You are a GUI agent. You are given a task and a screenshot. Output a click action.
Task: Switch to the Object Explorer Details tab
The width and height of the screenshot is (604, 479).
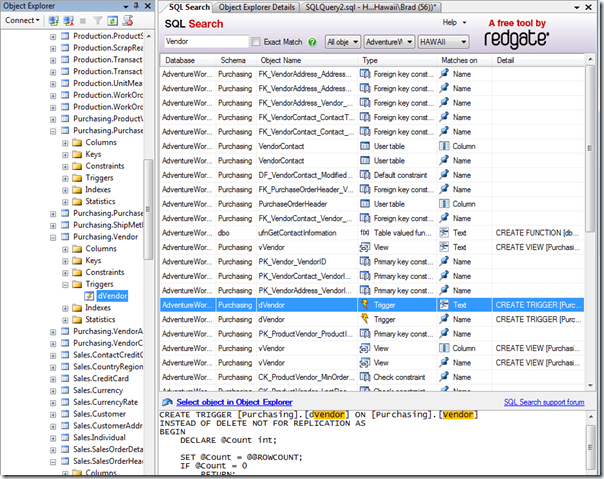coord(255,7)
